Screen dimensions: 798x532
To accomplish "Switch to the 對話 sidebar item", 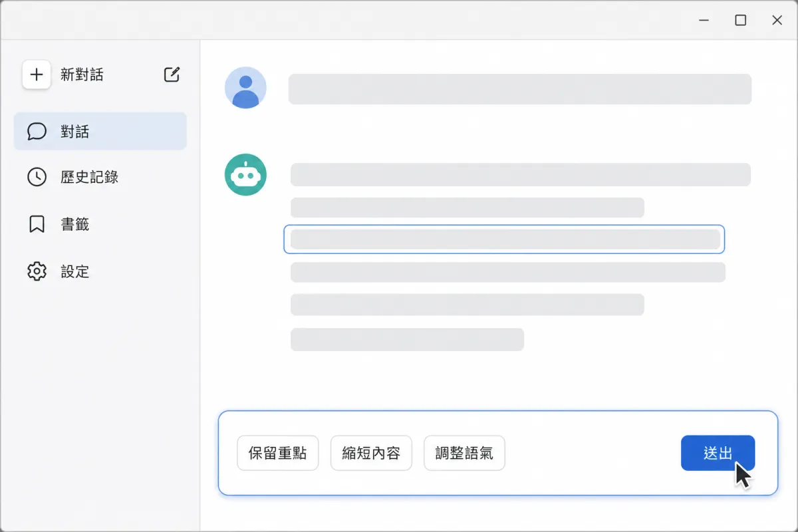I will tap(100, 131).
